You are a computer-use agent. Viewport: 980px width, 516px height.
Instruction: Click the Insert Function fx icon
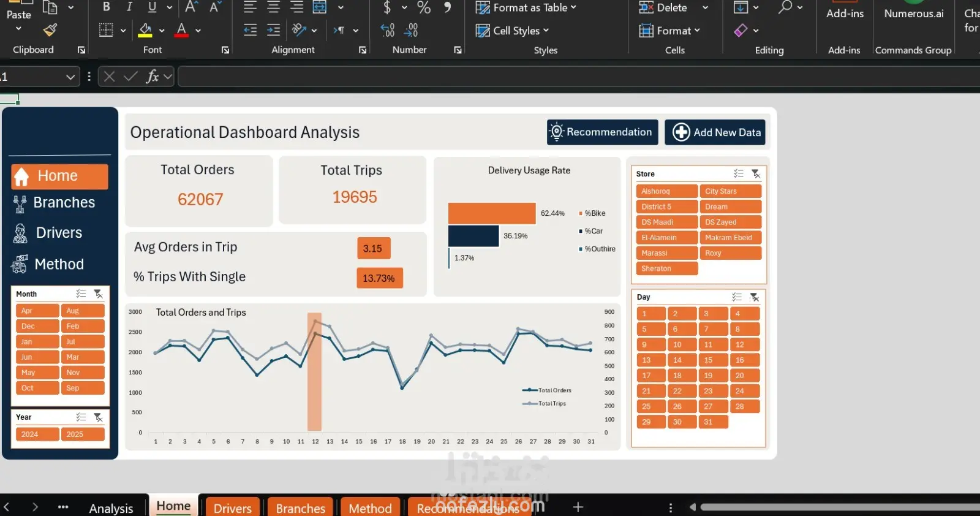pyautogui.click(x=152, y=77)
